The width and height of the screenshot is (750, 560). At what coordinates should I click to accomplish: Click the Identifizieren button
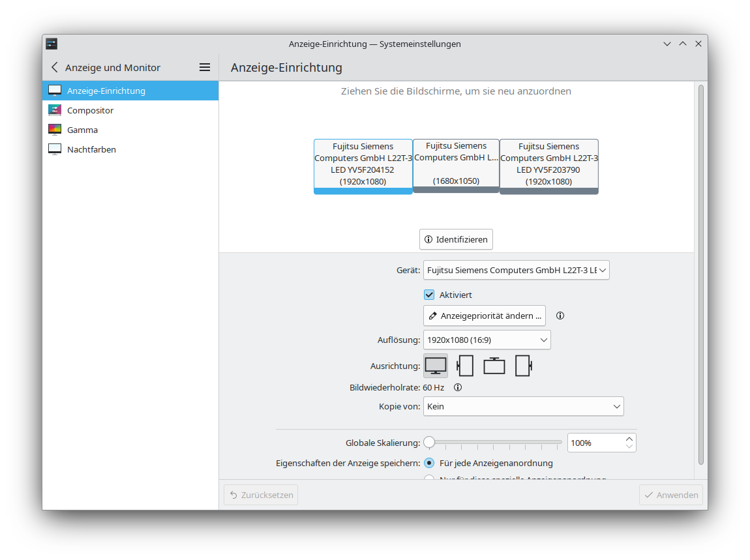(x=456, y=239)
